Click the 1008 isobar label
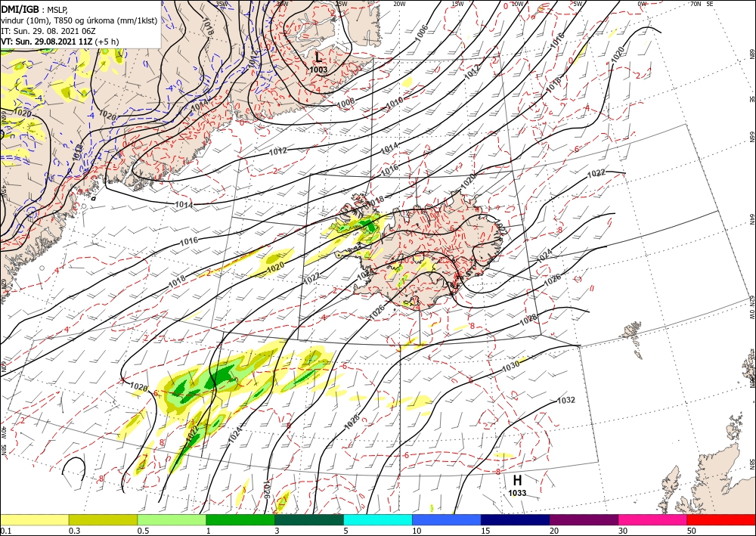This screenshot has width=756, height=536. coord(346,102)
